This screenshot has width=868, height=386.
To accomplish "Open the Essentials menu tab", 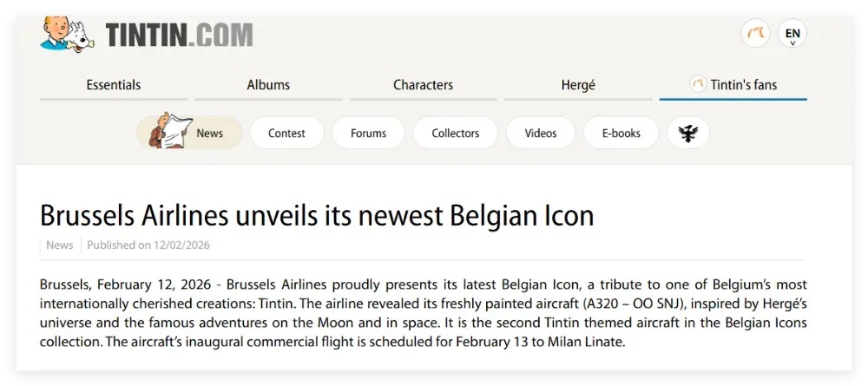I will coord(114,85).
